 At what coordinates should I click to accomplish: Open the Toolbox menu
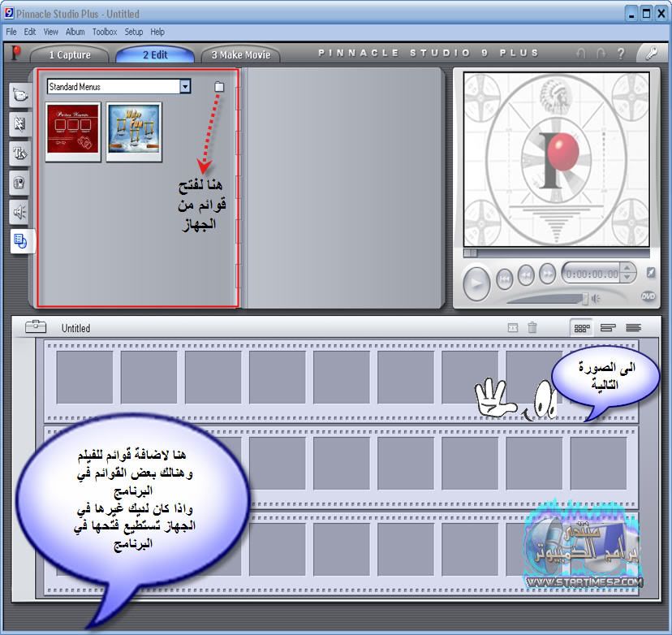point(105,32)
